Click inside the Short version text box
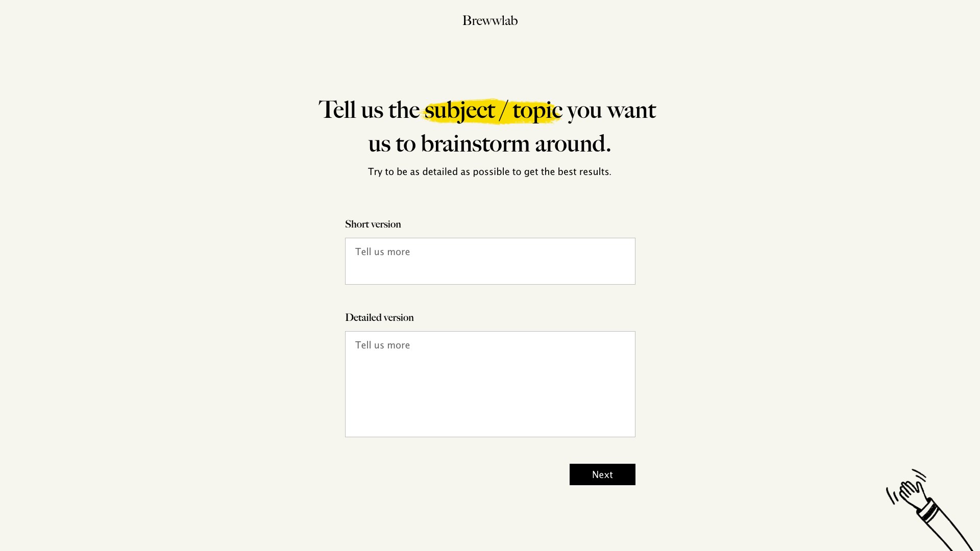The height and width of the screenshot is (551, 980). tap(490, 261)
